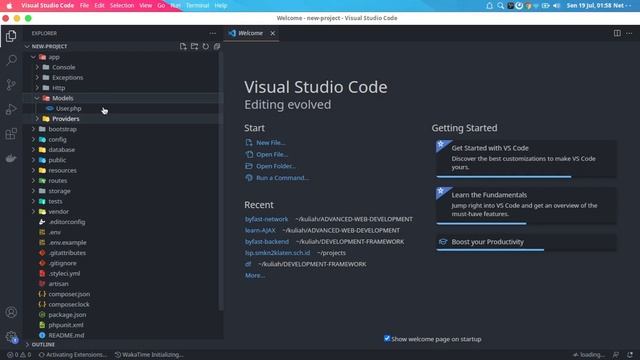
Task: Open the Manage gear icon
Action: 11,337
